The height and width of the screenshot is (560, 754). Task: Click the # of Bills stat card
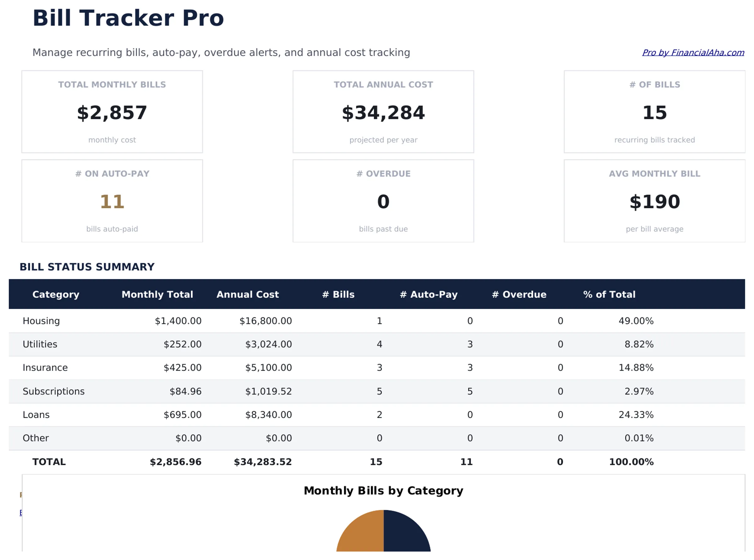pyautogui.click(x=654, y=112)
